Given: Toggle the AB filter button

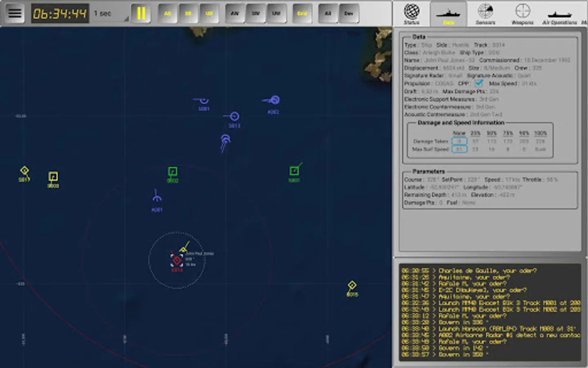Looking at the screenshot, I should click(167, 13).
